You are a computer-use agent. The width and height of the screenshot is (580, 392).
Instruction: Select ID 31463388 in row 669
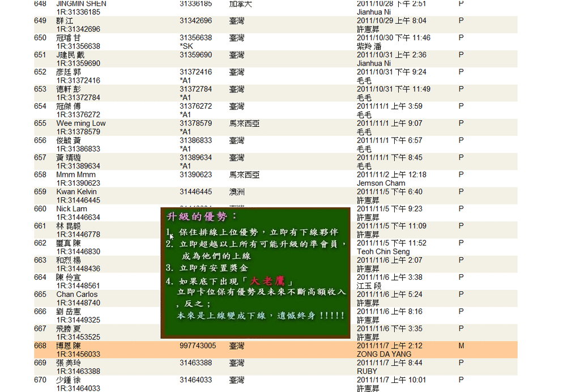[195, 363]
